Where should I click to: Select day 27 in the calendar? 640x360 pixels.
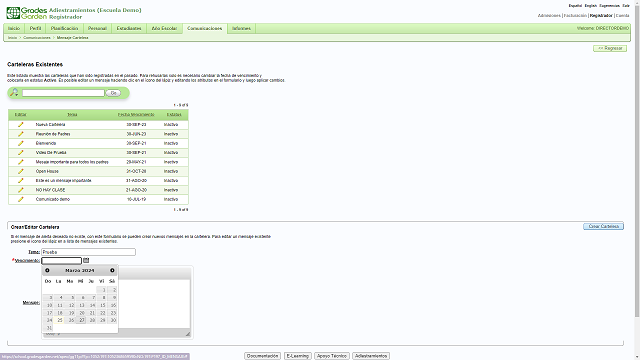click(81, 320)
